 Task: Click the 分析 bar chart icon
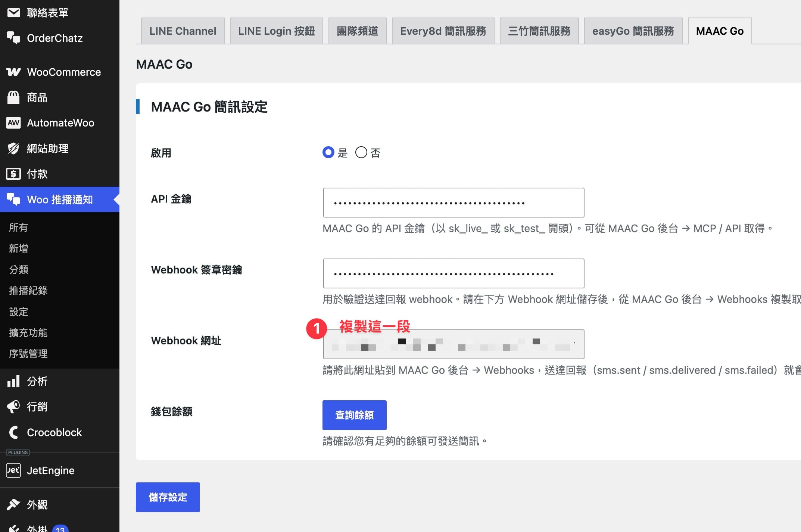pyautogui.click(x=13, y=381)
